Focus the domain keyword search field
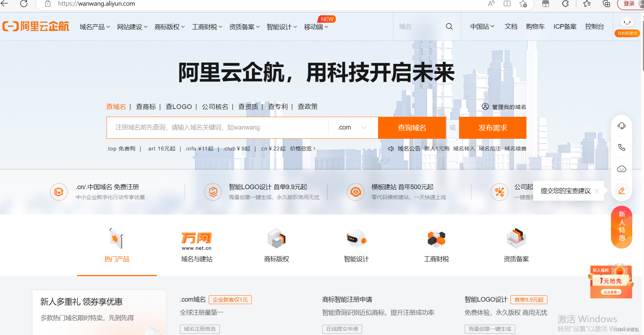 (x=218, y=127)
